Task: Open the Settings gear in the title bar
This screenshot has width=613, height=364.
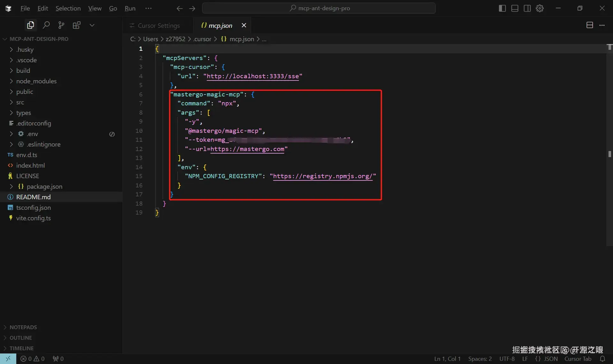Action: tap(540, 8)
